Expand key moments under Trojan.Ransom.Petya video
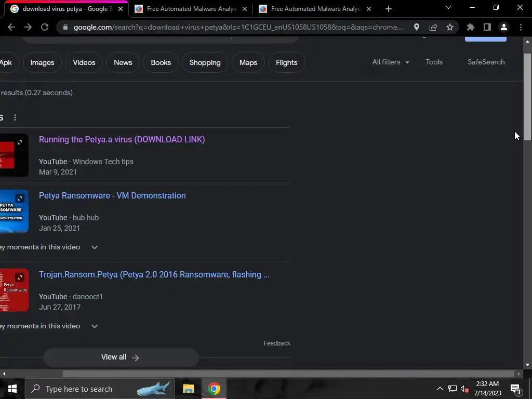Screen dimensions: 532x399 [95, 326]
